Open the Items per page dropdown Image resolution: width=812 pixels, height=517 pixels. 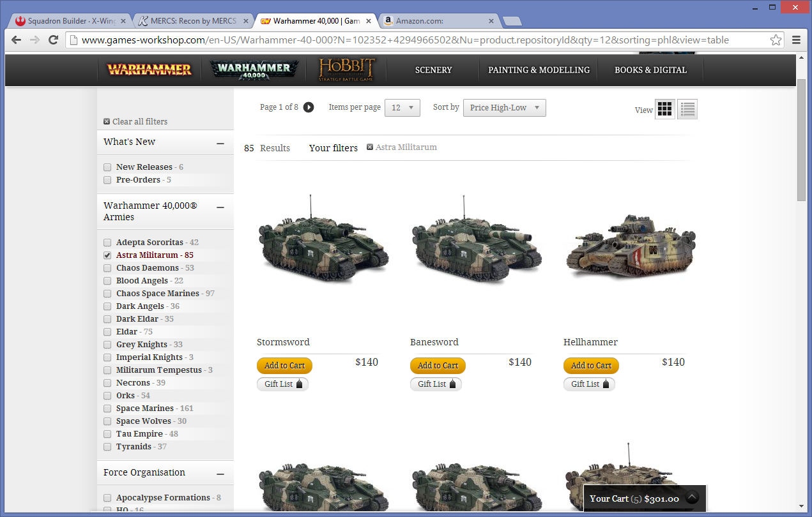(402, 108)
